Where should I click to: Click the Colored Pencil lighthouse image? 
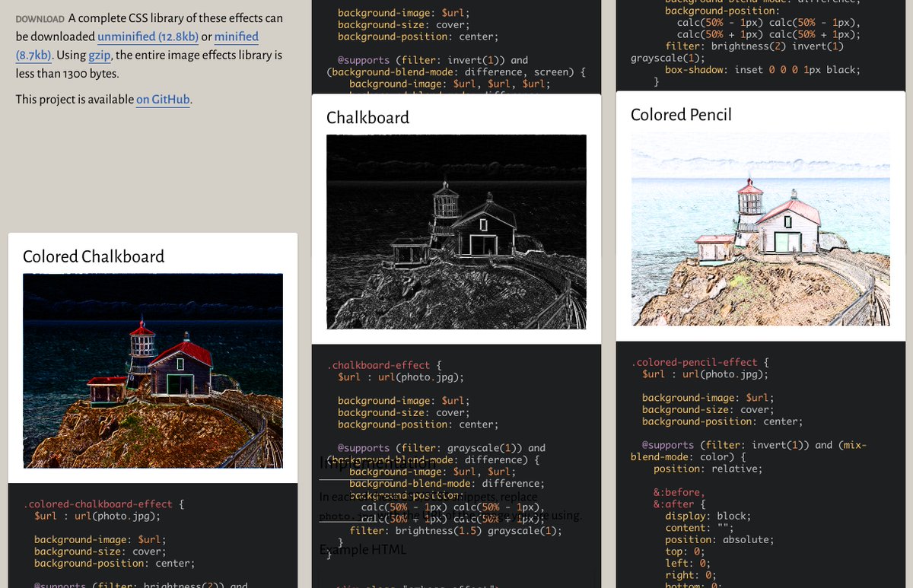click(761, 229)
